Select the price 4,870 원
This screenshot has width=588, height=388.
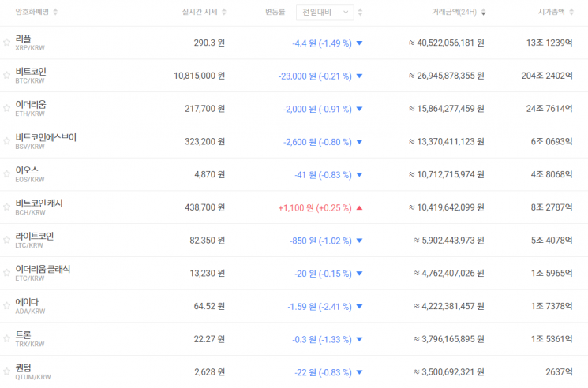click(x=210, y=175)
